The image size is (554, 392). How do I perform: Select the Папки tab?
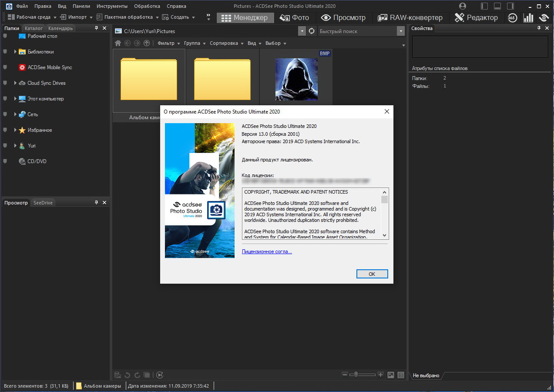[x=12, y=28]
